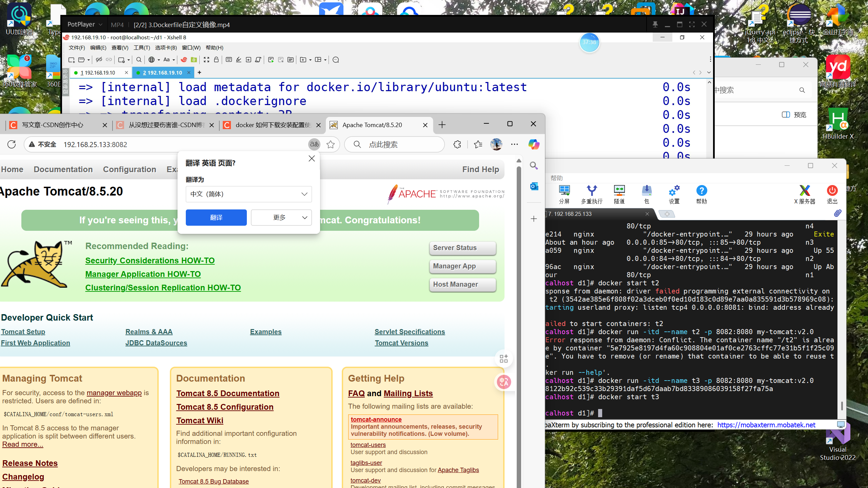This screenshot has height=488, width=868.
Task: Open a new browser tab with plus button
Action: (x=442, y=125)
